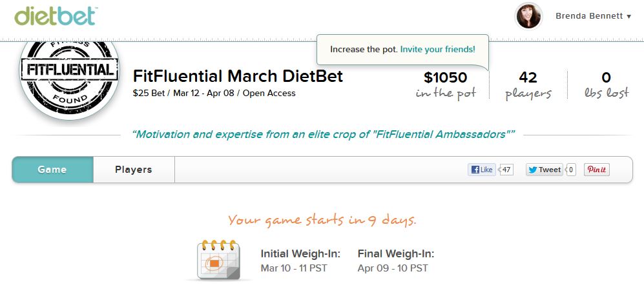Click the dietbet logo
The height and width of the screenshot is (287, 644).
(x=55, y=15)
